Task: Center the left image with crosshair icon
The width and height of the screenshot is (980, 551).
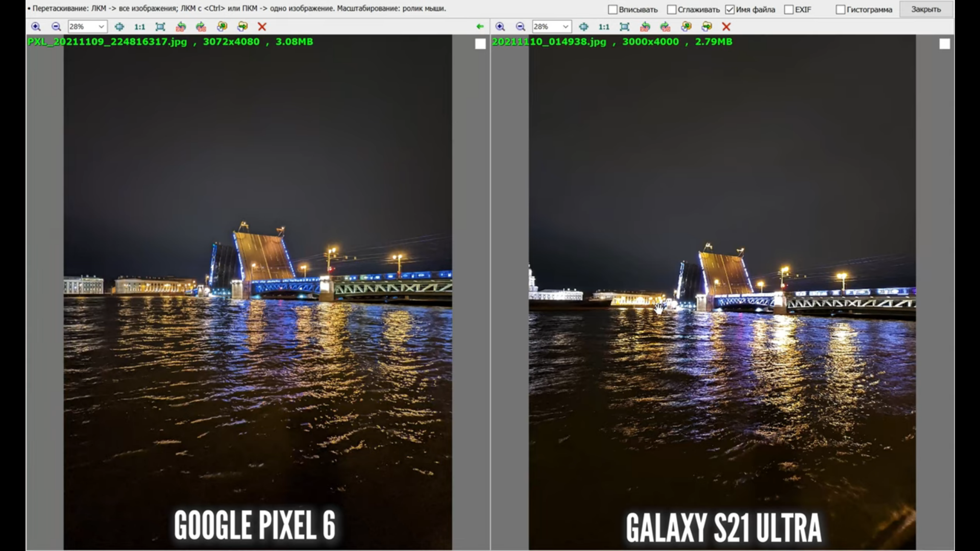Action: 119,27
